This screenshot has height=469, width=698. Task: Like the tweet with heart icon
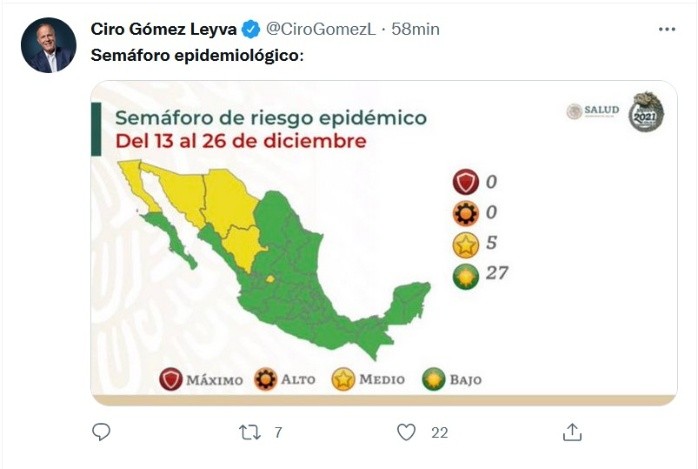(x=406, y=432)
